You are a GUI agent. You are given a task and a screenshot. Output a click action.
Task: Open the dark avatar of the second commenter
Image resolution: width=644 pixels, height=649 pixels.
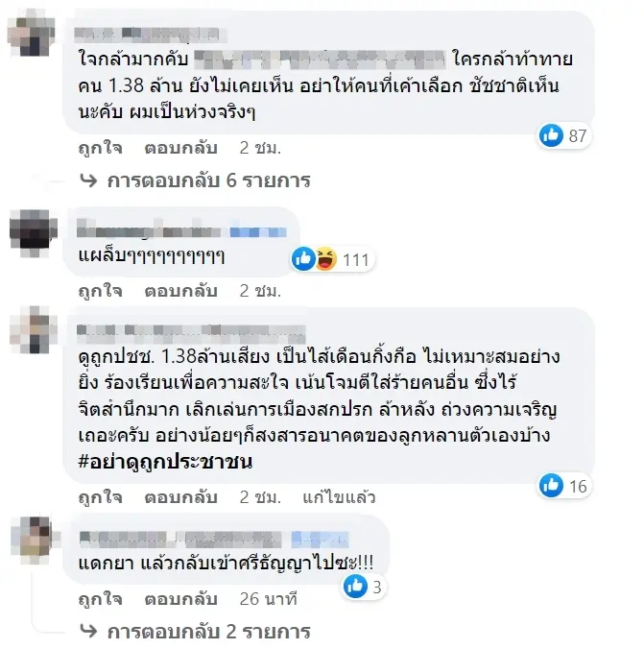pos(34,233)
